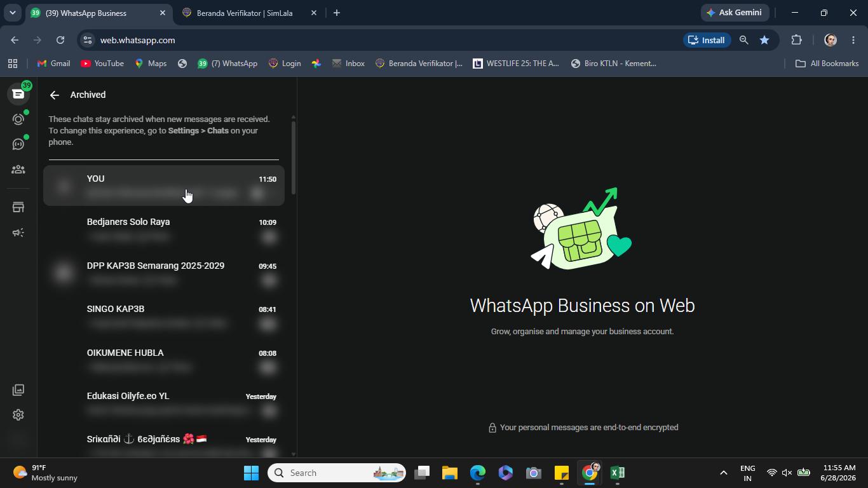The image size is (868, 488).
Task: Open the SINGO KAP3B chat
Action: click(x=164, y=315)
